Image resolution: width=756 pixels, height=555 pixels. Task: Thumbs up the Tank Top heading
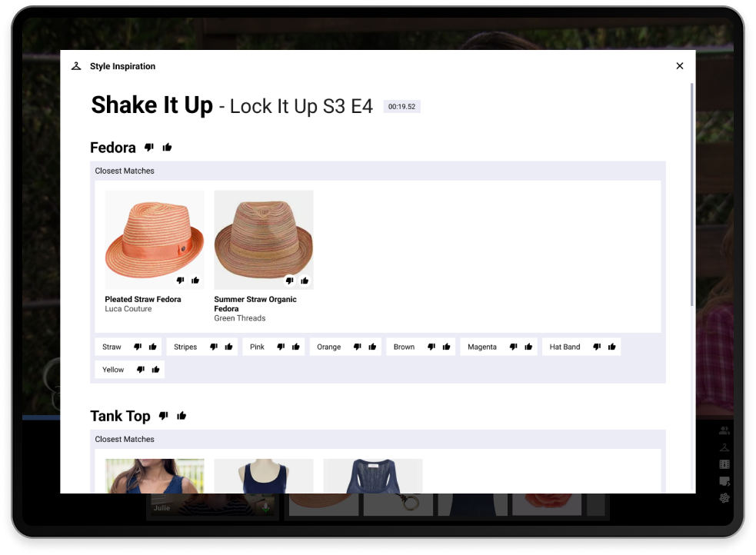[x=182, y=416]
